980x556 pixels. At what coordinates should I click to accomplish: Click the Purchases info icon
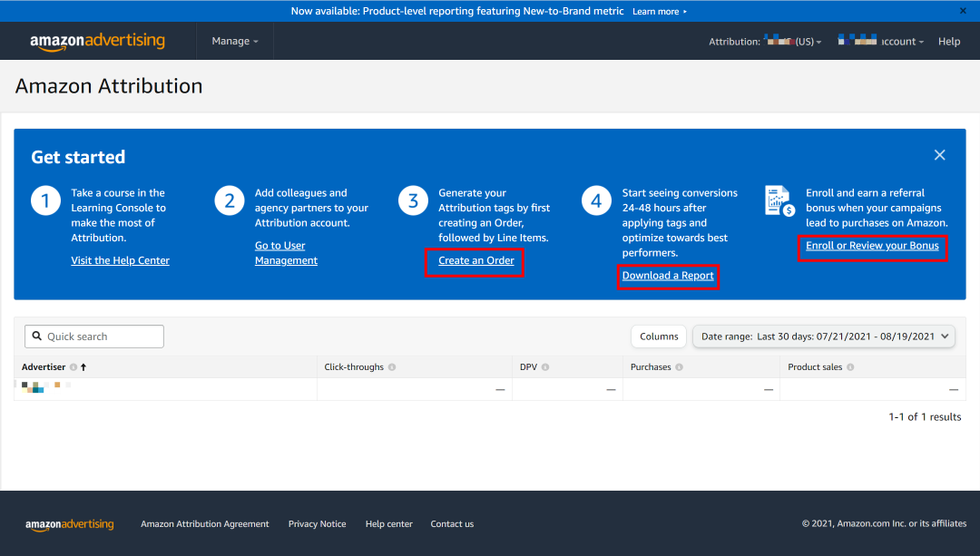[679, 367]
